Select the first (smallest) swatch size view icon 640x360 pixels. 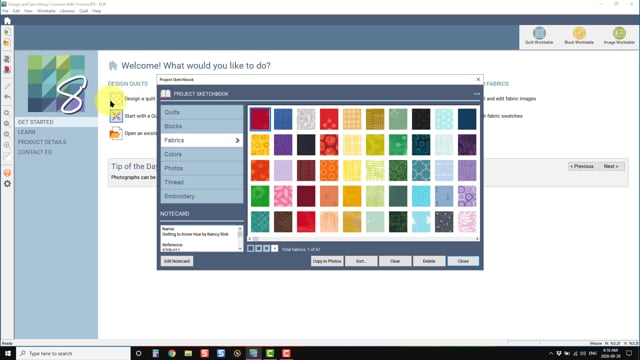pyautogui.click(x=251, y=249)
